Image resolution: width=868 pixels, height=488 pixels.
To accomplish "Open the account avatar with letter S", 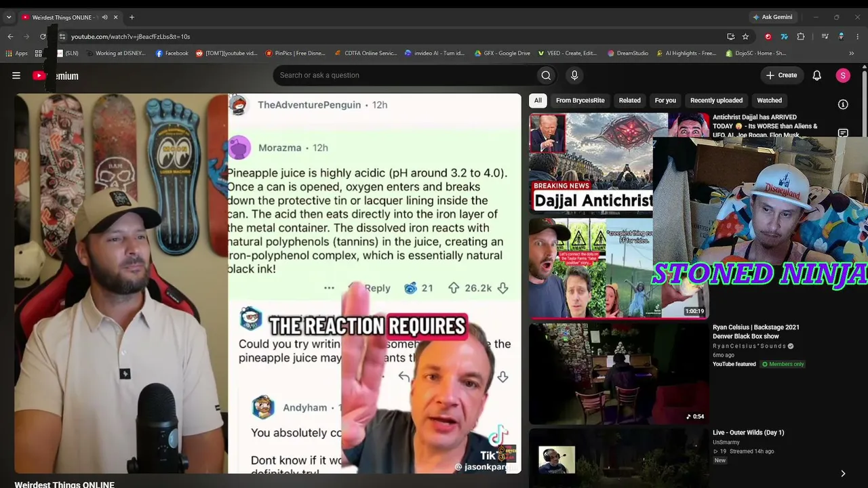I will click(843, 76).
